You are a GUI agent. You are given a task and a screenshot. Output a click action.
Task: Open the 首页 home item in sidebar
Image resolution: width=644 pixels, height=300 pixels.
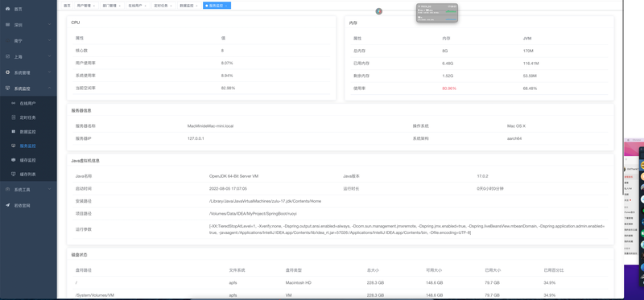(28, 9)
